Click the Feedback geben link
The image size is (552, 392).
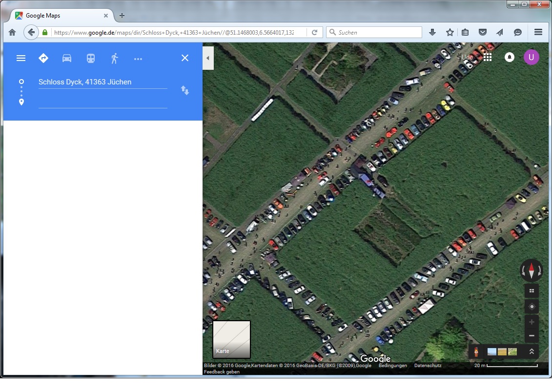(222, 372)
